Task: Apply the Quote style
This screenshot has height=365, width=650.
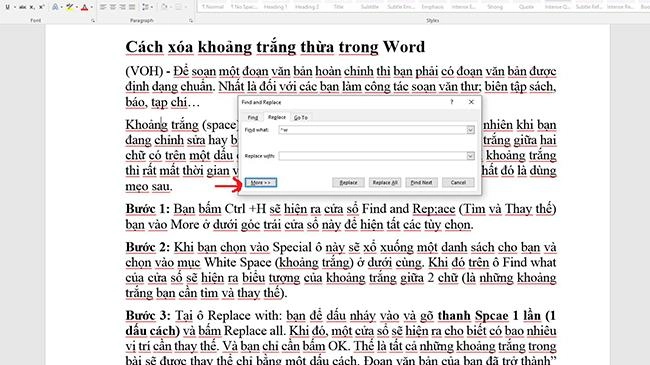Action: (x=526, y=7)
